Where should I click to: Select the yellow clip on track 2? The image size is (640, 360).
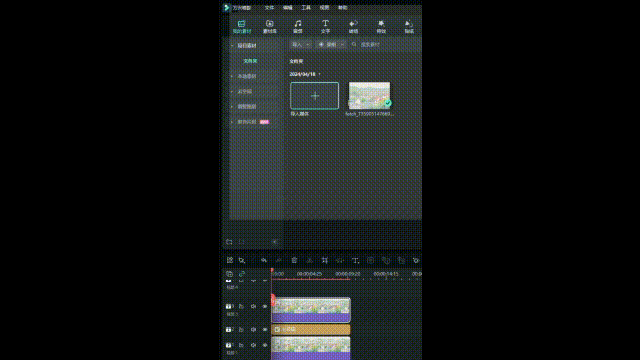pos(311,329)
